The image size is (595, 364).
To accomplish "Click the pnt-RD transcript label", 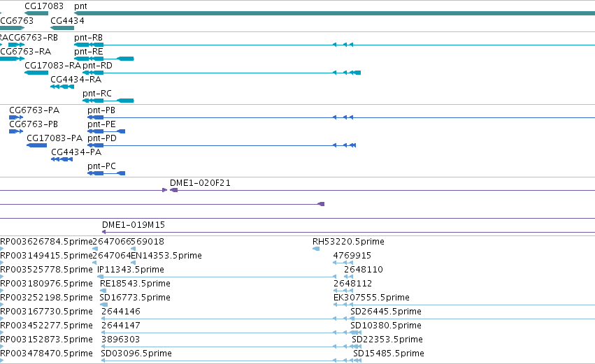I will (x=97, y=66).
